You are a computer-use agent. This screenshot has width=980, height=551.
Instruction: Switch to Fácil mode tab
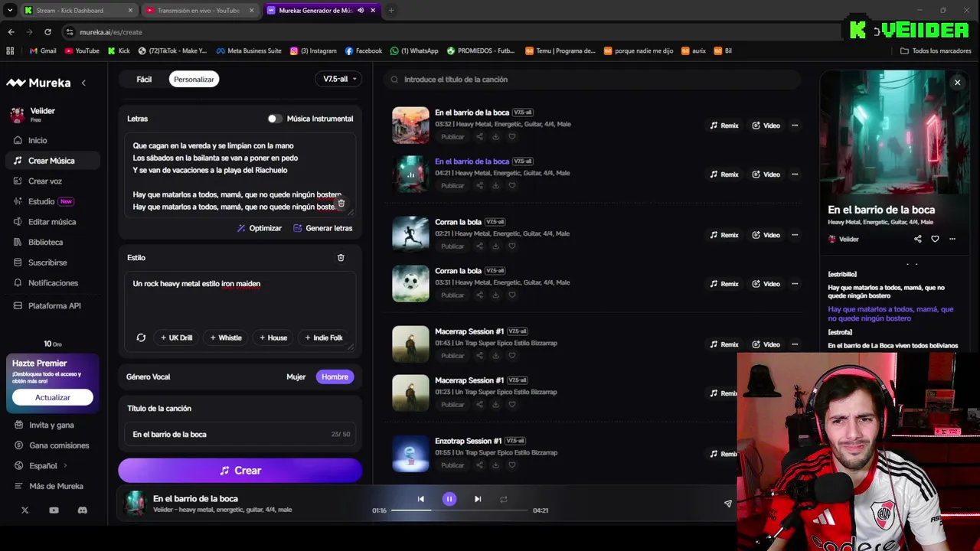click(x=144, y=79)
